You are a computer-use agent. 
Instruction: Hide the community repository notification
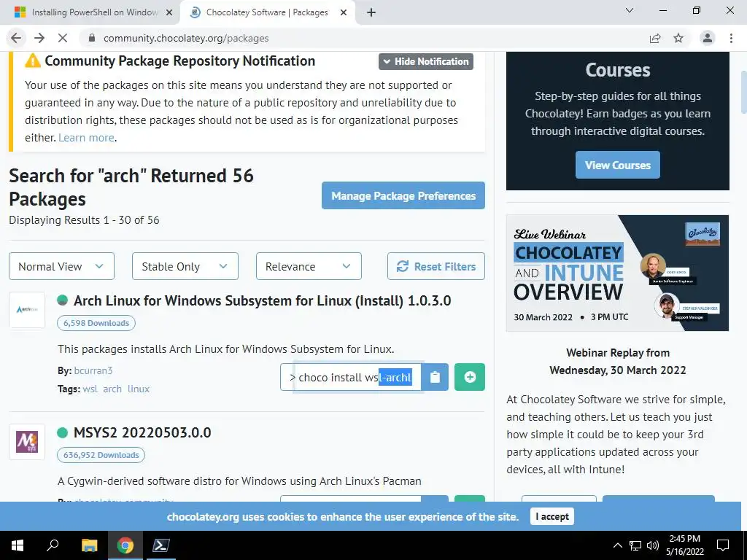tap(426, 61)
